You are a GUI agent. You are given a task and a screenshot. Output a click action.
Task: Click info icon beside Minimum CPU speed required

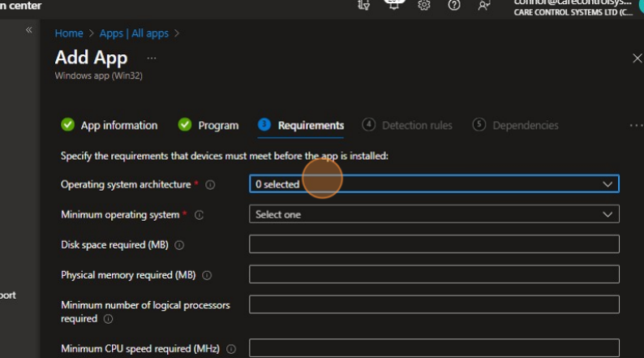(x=231, y=349)
